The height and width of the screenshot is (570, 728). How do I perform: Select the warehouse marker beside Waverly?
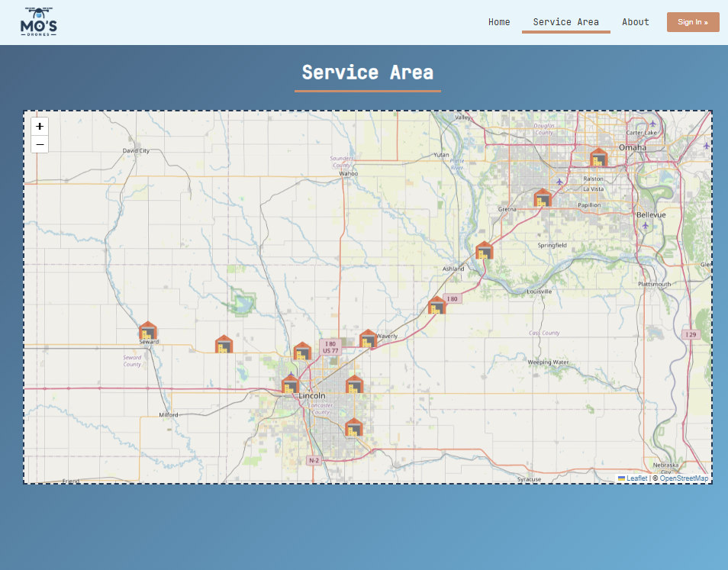pos(368,339)
